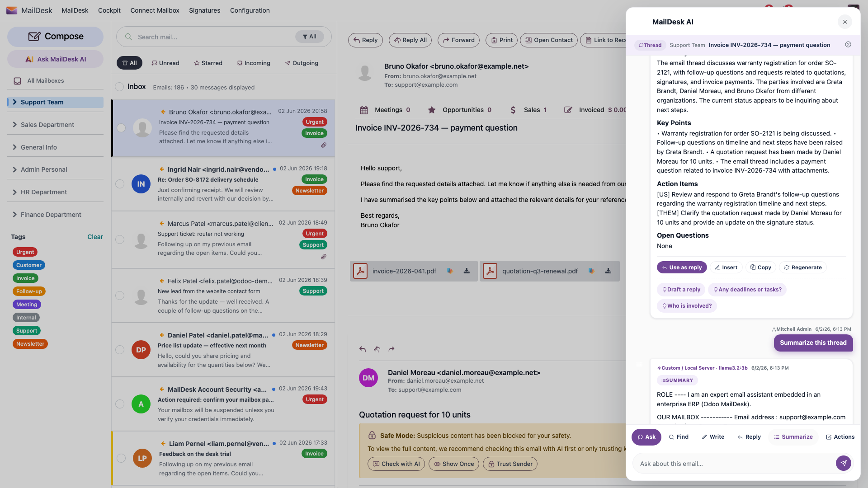Open Meetings calendar icon stat
868x488 pixels.
point(364,110)
